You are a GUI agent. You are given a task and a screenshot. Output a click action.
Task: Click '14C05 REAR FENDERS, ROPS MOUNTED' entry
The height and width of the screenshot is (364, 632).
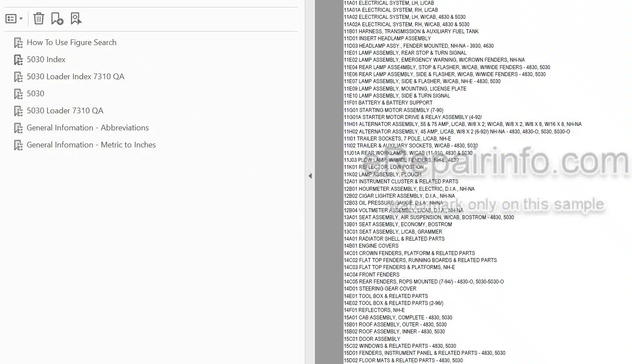tap(424, 282)
